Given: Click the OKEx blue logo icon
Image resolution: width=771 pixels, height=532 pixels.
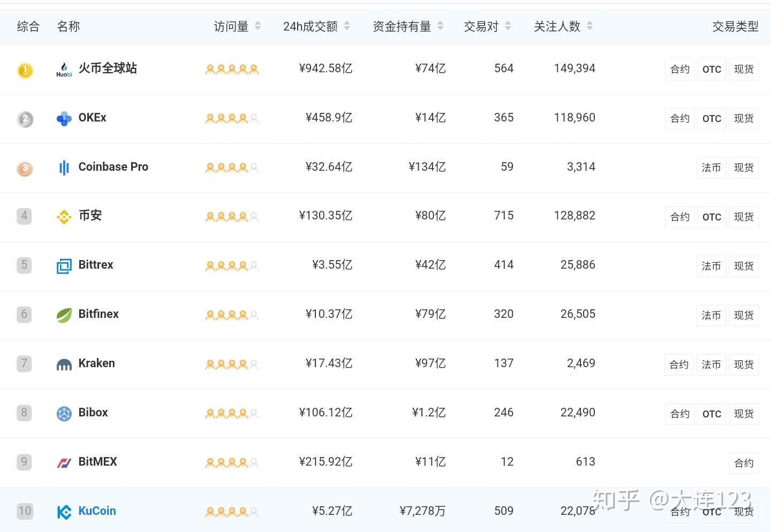Looking at the screenshot, I should (x=64, y=118).
